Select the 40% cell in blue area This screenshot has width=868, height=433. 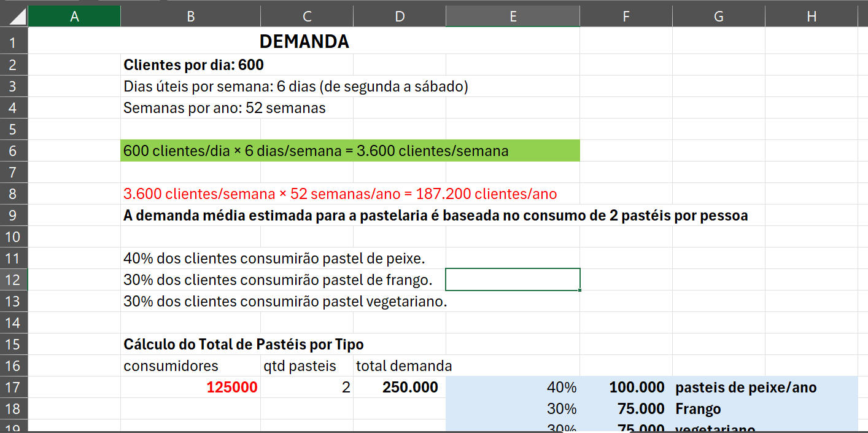pyautogui.click(x=513, y=388)
